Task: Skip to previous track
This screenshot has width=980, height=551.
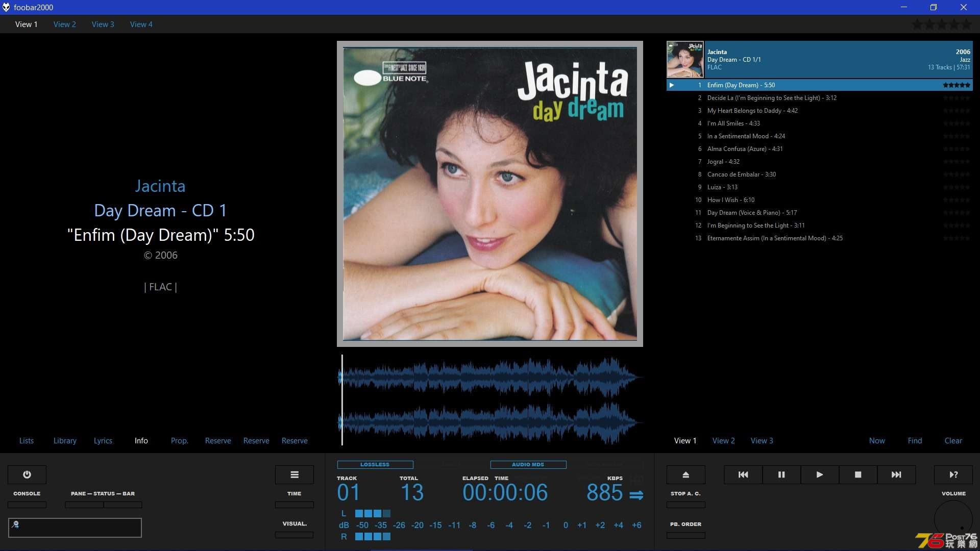Action: coord(743,474)
